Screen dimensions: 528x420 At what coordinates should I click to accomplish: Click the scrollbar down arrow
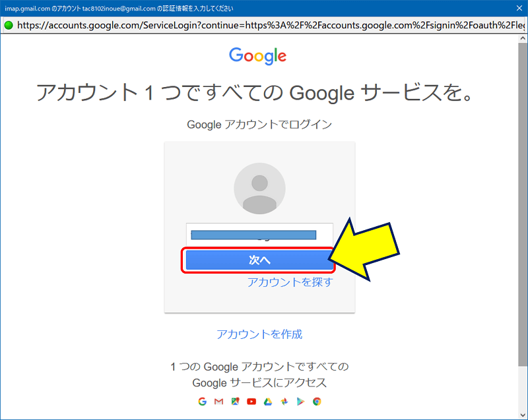pos(523,415)
